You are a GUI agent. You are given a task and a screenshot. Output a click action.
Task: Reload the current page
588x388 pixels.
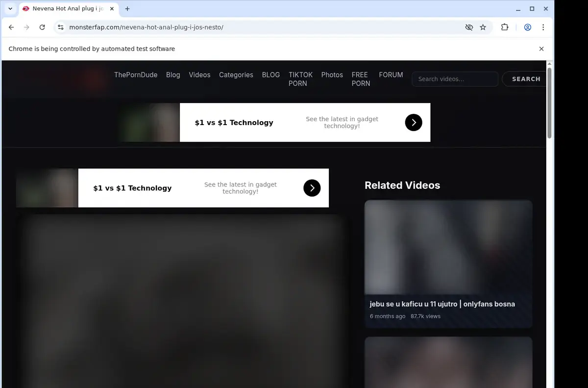pyautogui.click(x=42, y=27)
